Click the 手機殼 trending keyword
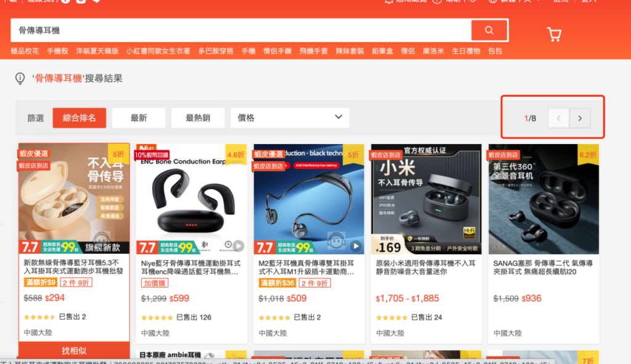Viewport: 631px width, 364px height. [57, 51]
